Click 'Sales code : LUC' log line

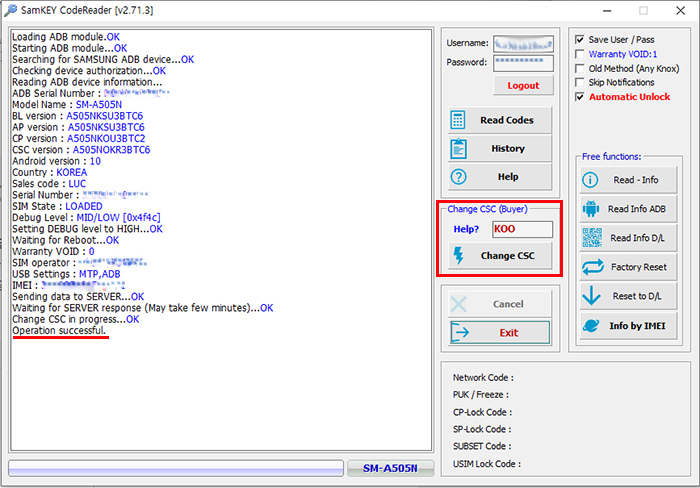[x=49, y=184]
